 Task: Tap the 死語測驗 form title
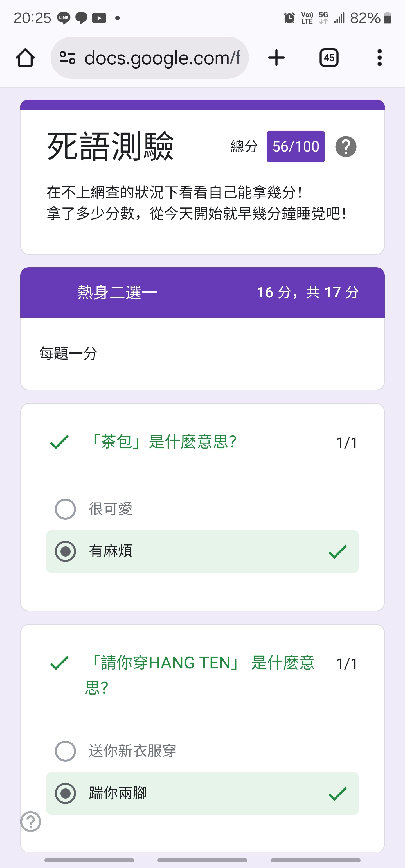(x=110, y=146)
